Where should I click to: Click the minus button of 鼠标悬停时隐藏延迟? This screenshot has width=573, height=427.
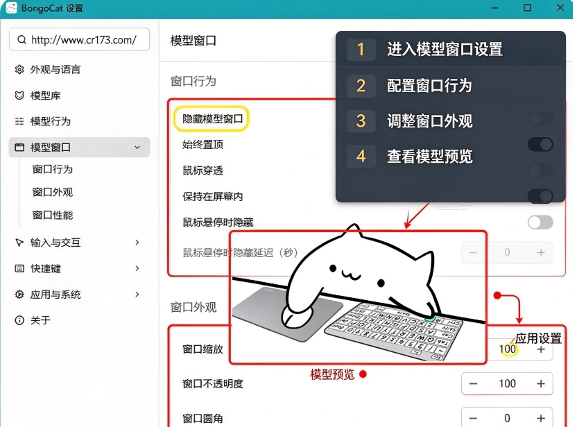473,253
